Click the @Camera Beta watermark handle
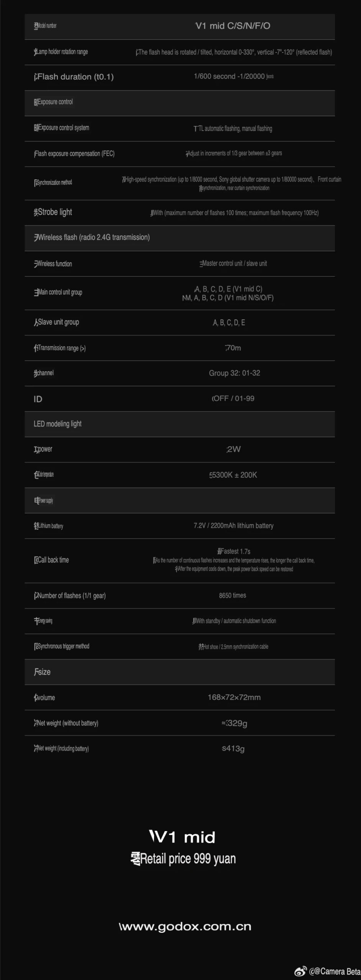The height and width of the screenshot is (980, 361). [335, 971]
